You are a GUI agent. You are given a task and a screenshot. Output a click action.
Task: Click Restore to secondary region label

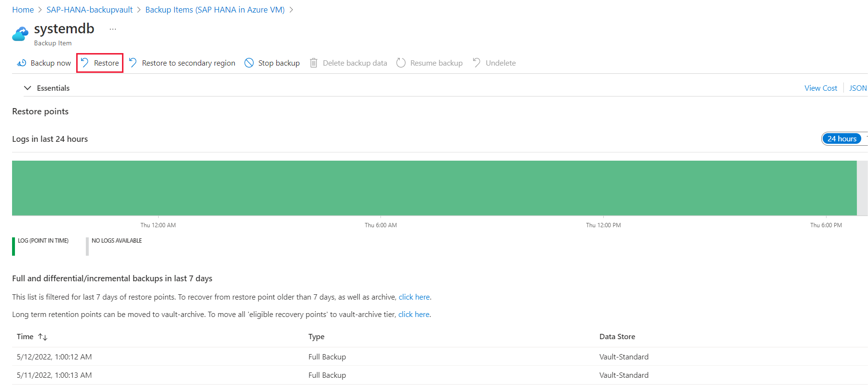pos(189,63)
